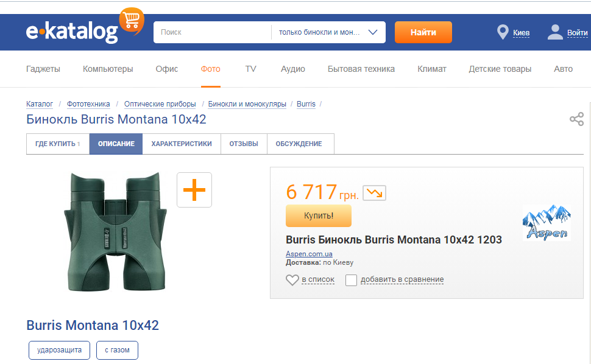Click the orange plus icon
Viewport: 591px width, 364px height.
point(194,190)
